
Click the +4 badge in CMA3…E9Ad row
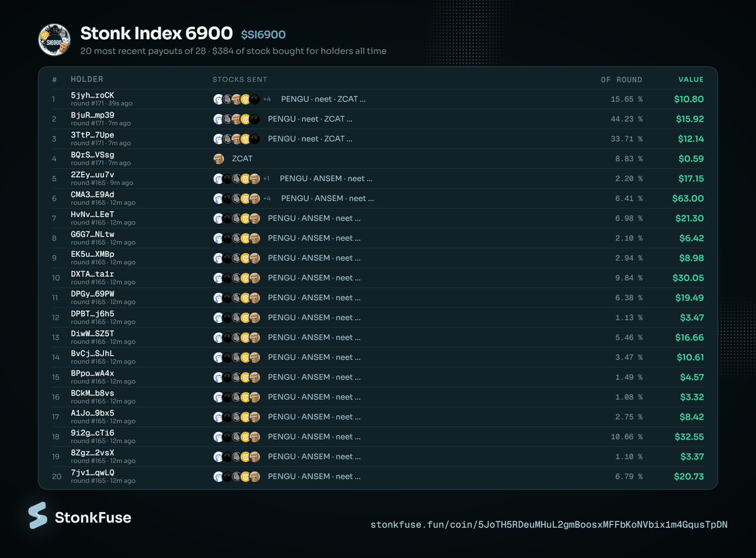pyautogui.click(x=267, y=199)
